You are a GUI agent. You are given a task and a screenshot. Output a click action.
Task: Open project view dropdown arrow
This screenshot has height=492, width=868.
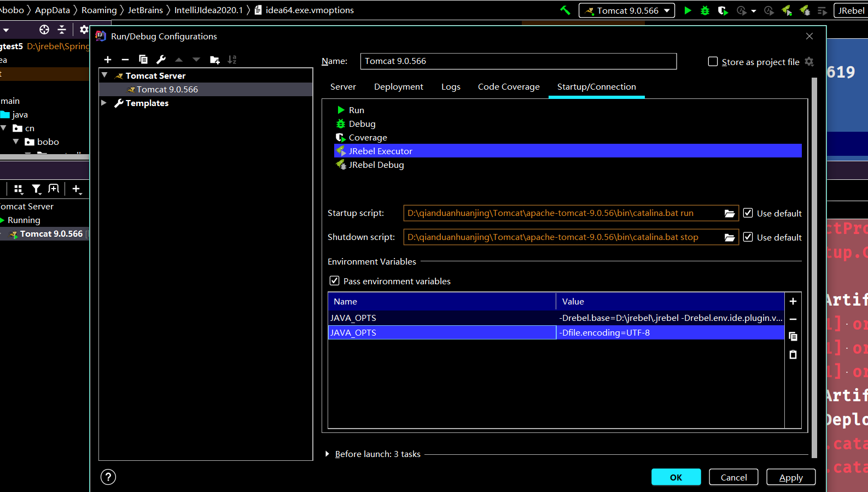(x=7, y=30)
